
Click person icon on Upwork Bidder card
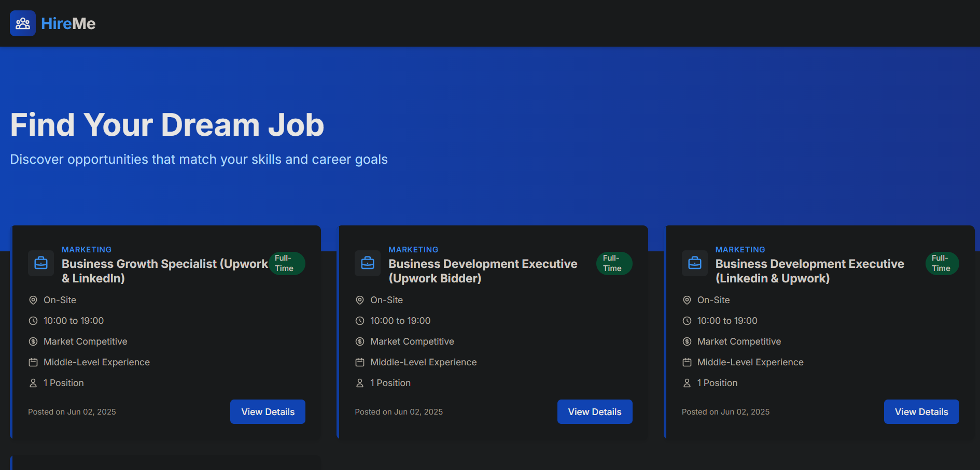coord(360,383)
